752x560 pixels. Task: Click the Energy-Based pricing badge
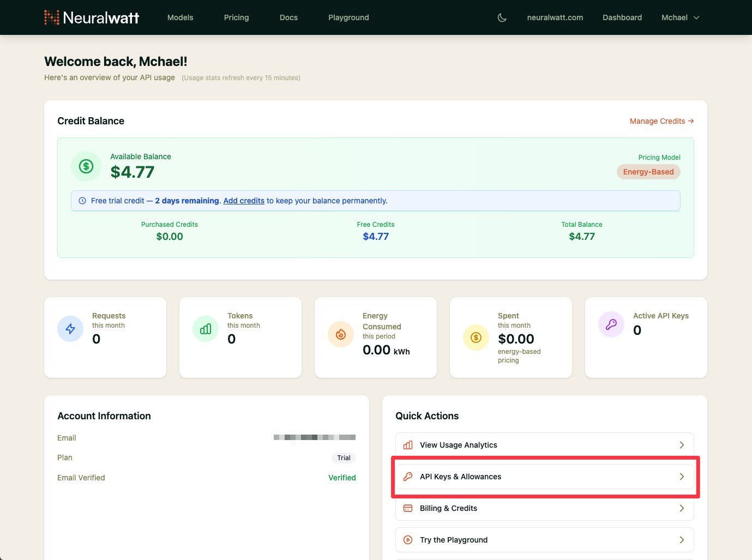click(x=648, y=172)
